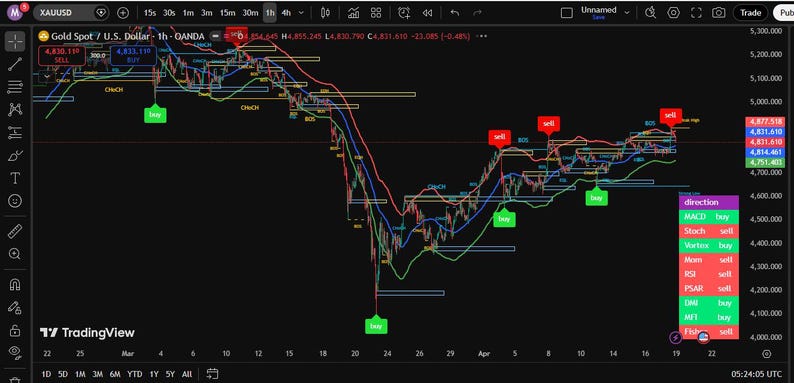Select the brush drawing tool
This screenshot has width=794, height=383.
[x=15, y=155]
